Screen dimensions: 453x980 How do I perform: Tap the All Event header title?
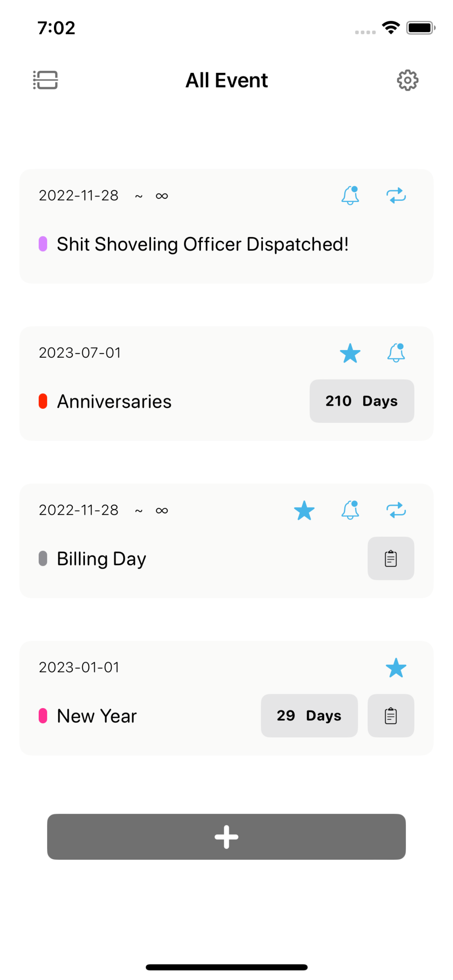(226, 80)
